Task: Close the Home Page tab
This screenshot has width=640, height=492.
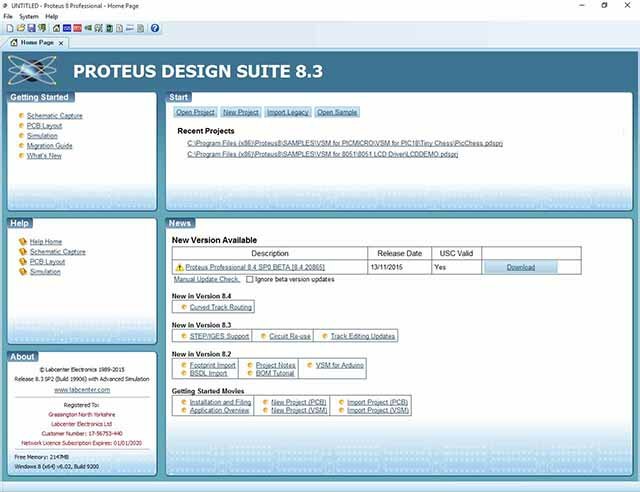Action: [61, 43]
